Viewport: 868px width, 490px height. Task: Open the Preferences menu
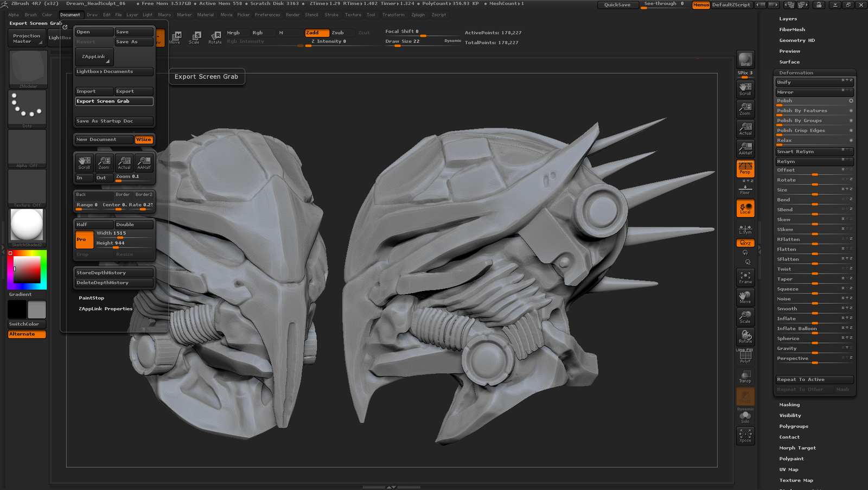click(267, 15)
